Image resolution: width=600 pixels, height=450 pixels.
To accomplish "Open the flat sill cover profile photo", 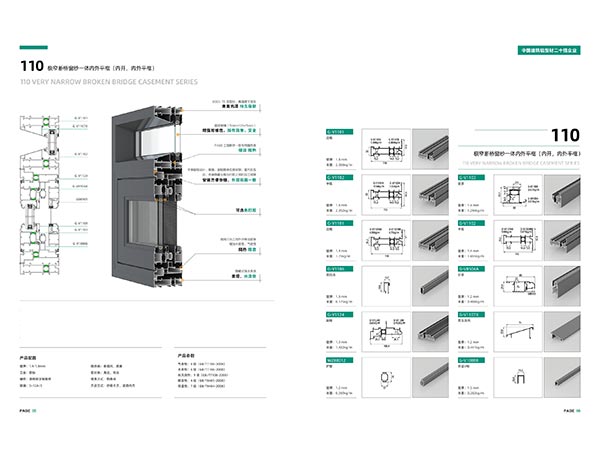I will click(x=562, y=332).
